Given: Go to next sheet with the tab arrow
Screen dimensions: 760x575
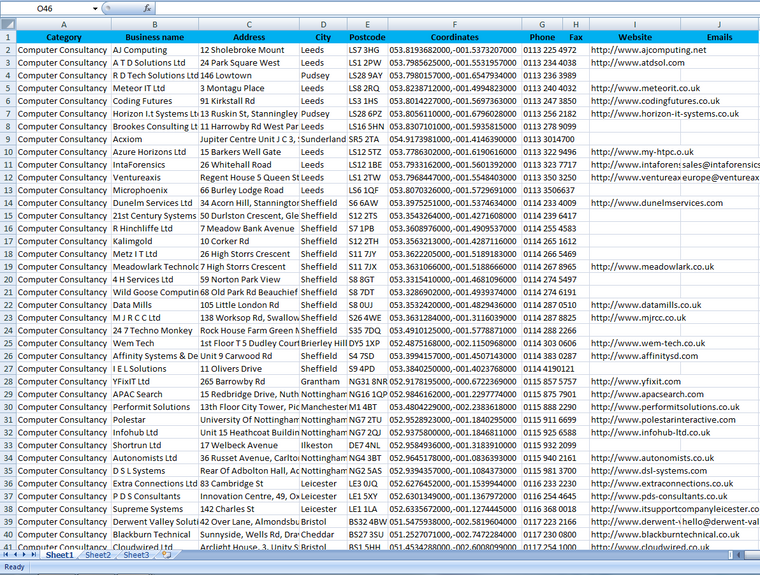Looking at the screenshot, I should coord(24,554).
